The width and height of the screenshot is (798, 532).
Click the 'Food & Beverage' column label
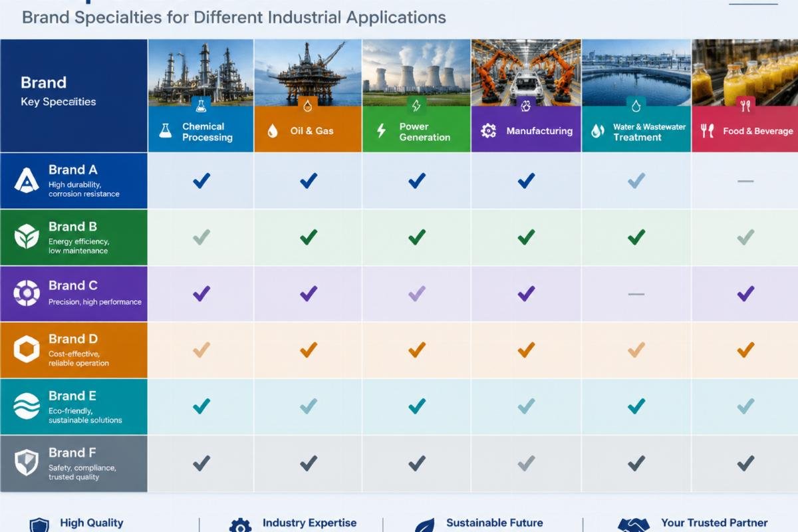click(x=758, y=131)
